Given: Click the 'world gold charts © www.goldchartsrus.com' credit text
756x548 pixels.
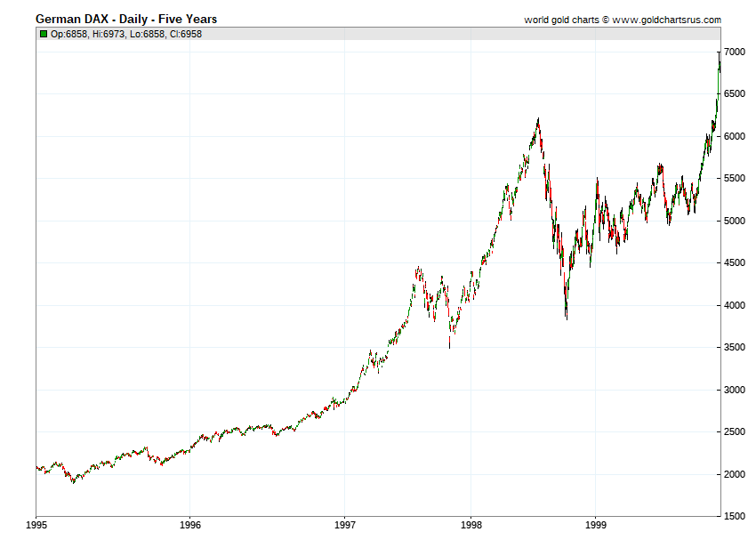Looking at the screenshot, I should tap(623, 20).
